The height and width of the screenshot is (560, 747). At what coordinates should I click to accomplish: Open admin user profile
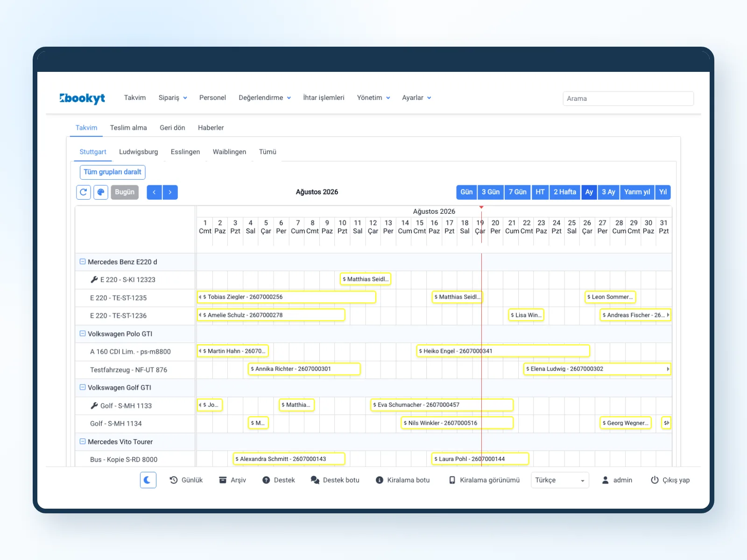pos(617,480)
